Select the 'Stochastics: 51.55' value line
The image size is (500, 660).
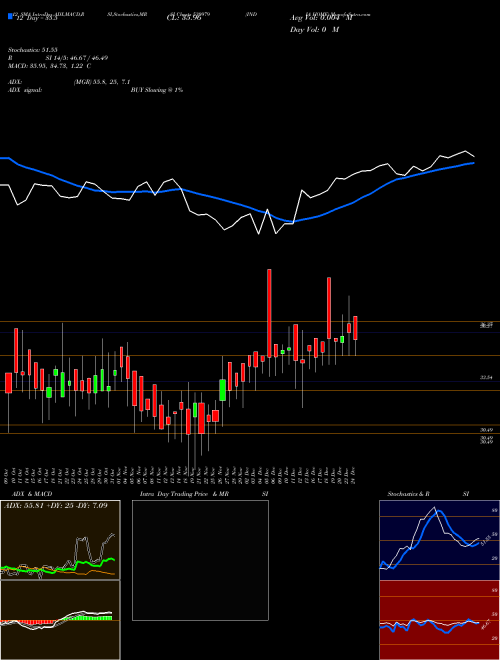pos(32,50)
